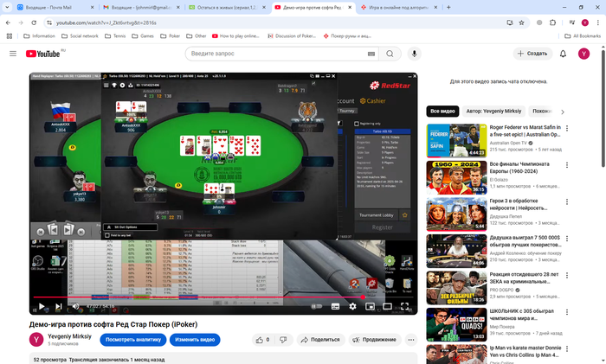606x364 pixels.
Task: Start voice search with the microphone
Action: [414, 54]
